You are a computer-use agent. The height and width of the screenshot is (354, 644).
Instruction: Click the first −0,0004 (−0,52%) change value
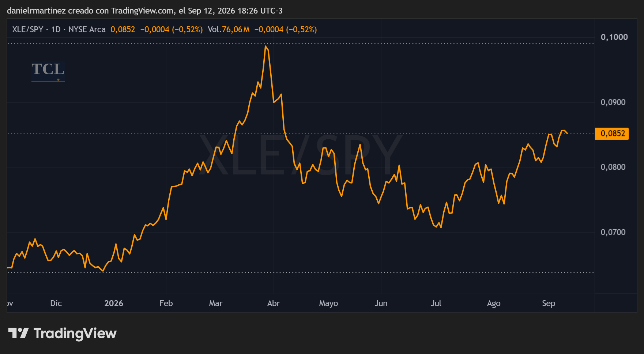[x=172, y=29]
